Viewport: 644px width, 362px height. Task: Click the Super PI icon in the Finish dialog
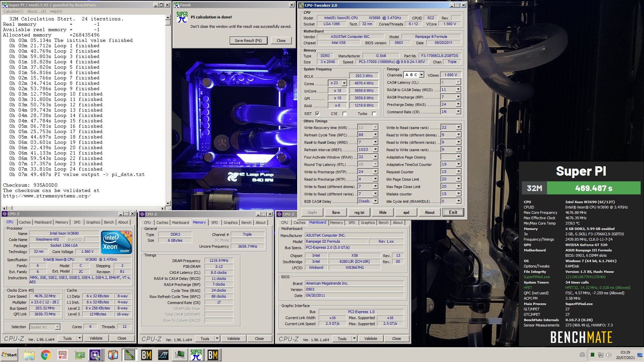182,17
